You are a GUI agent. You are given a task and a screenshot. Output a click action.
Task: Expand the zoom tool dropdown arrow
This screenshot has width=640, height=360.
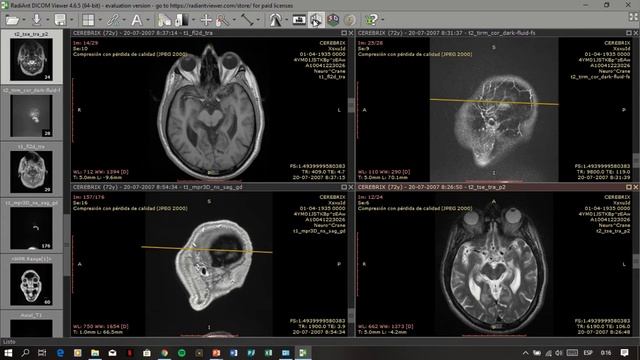coord(234,20)
